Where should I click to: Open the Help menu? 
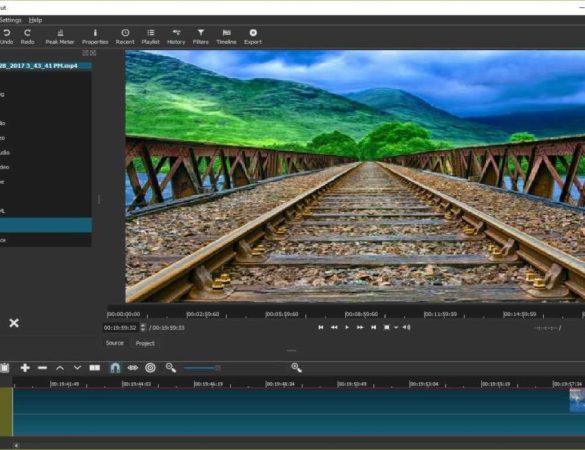pyautogui.click(x=35, y=20)
